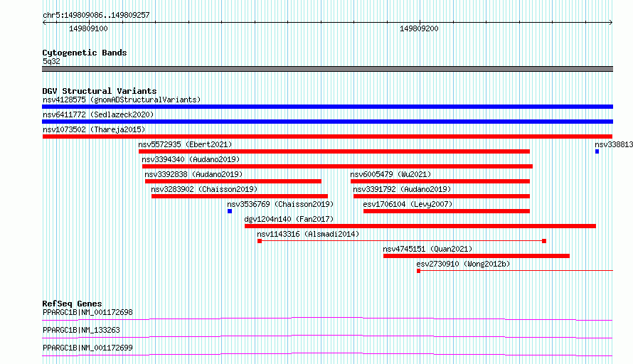Open the PPARGC1B|NM_001172698 transcript label
Viewport: 633px width, 364px height.
point(87,312)
